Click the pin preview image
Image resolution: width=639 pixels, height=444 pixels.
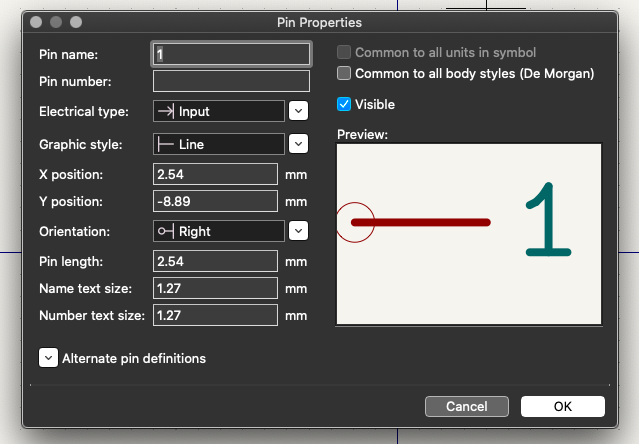coord(469,234)
